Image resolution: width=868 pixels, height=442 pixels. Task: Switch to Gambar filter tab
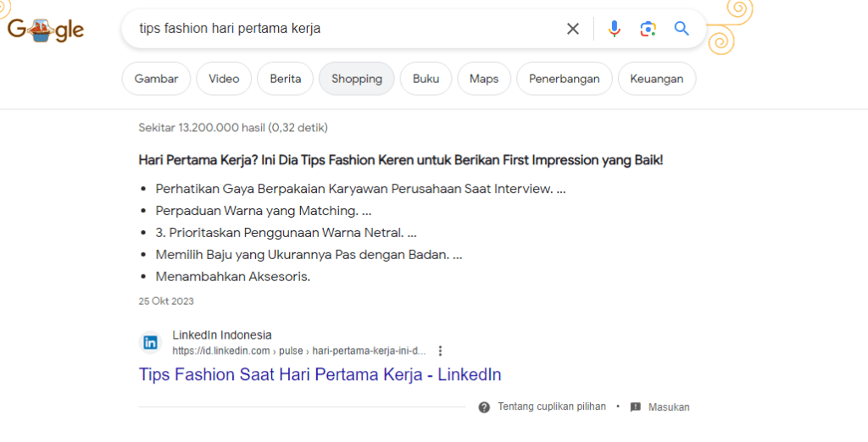pos(156,79)
